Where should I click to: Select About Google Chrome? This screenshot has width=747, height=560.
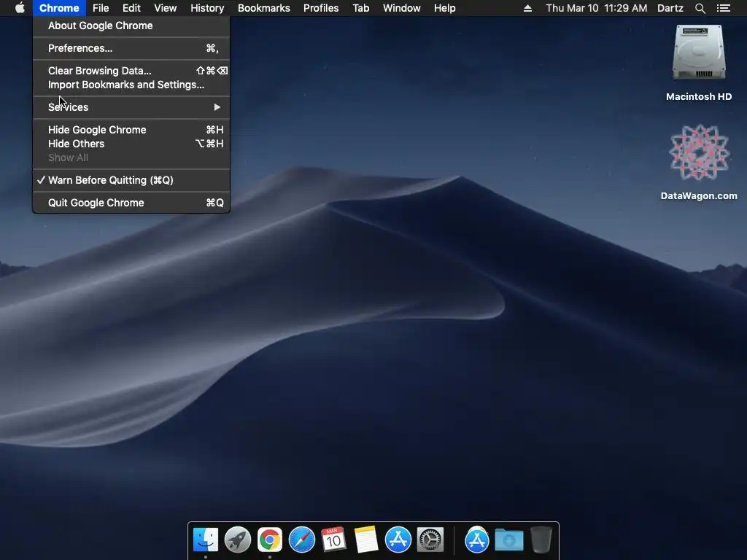tap(131, 26)
